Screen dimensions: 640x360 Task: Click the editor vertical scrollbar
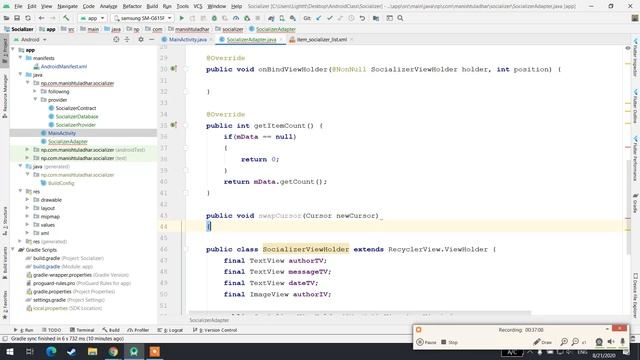629,207
